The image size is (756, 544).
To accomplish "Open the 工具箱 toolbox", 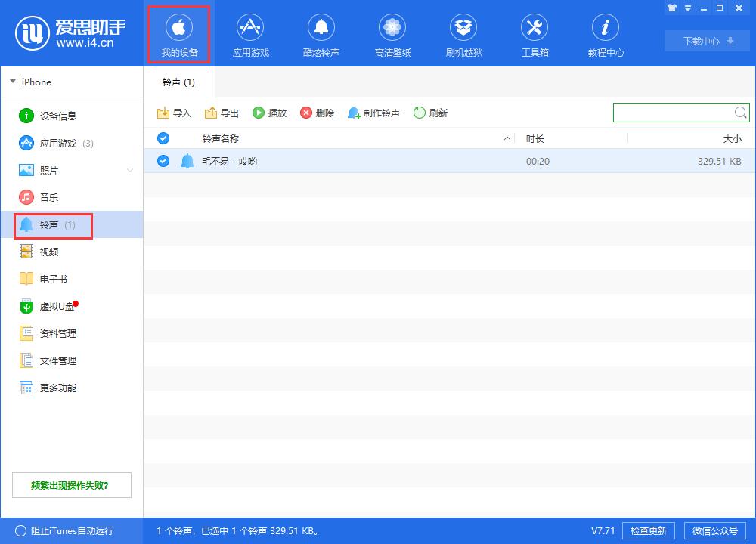I will [x=534, y=33].
